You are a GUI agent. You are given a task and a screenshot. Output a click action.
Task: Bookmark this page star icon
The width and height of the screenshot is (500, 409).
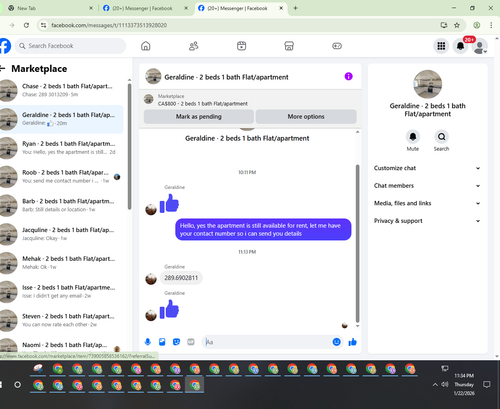point(457,25)
